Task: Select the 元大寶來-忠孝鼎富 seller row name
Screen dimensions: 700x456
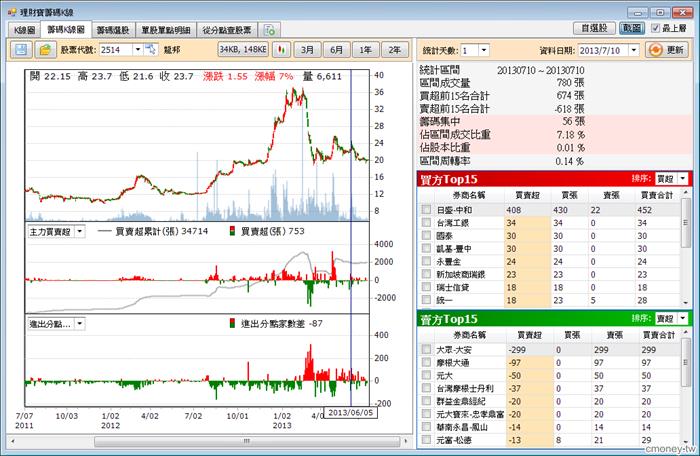Action: coord(470,414)
